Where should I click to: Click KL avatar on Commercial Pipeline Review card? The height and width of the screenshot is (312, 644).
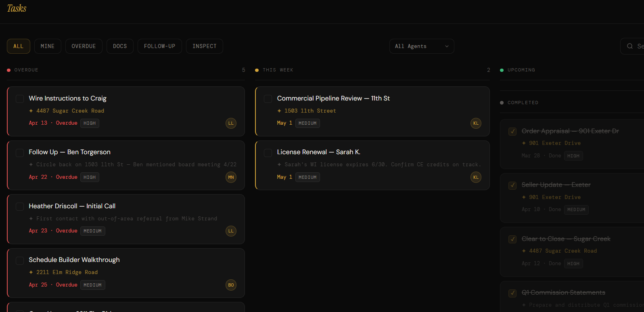coord(476,124)
